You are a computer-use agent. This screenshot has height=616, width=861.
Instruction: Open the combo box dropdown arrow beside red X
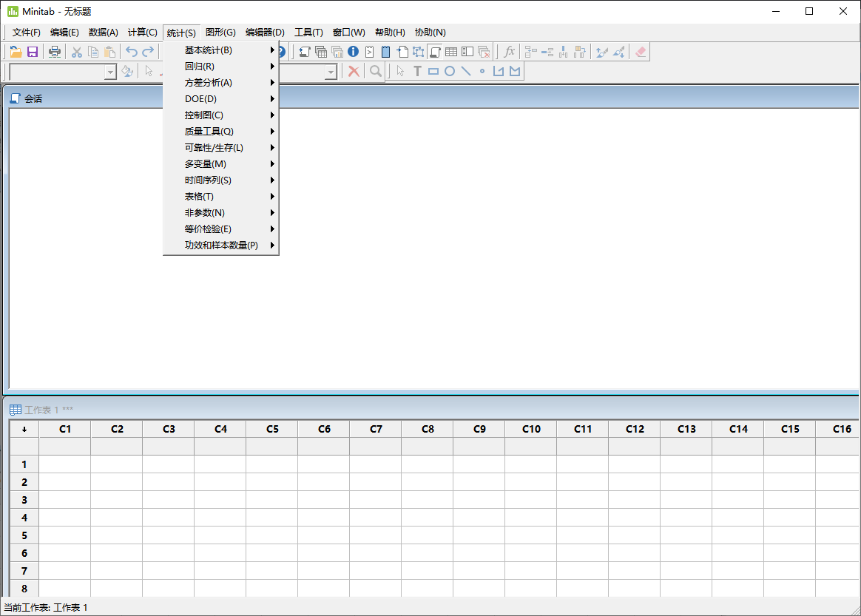click(x=331, y=72)
